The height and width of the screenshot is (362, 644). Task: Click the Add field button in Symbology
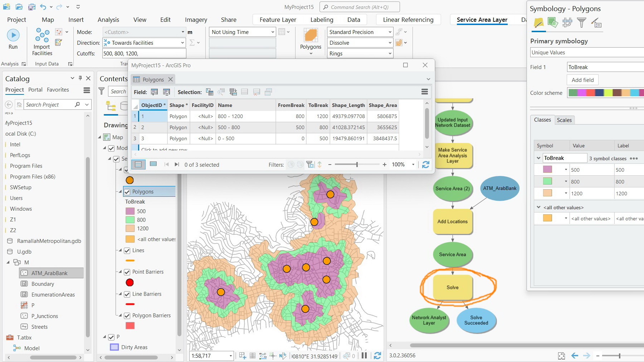[582, 80]
